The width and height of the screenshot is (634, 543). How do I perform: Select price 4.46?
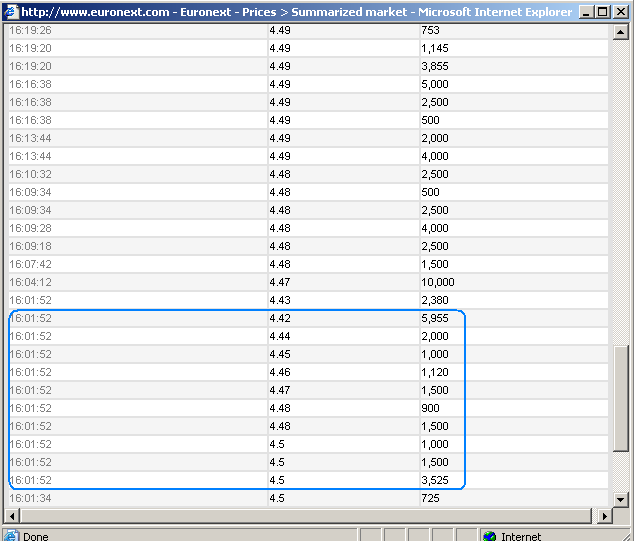tap(280, 372)
